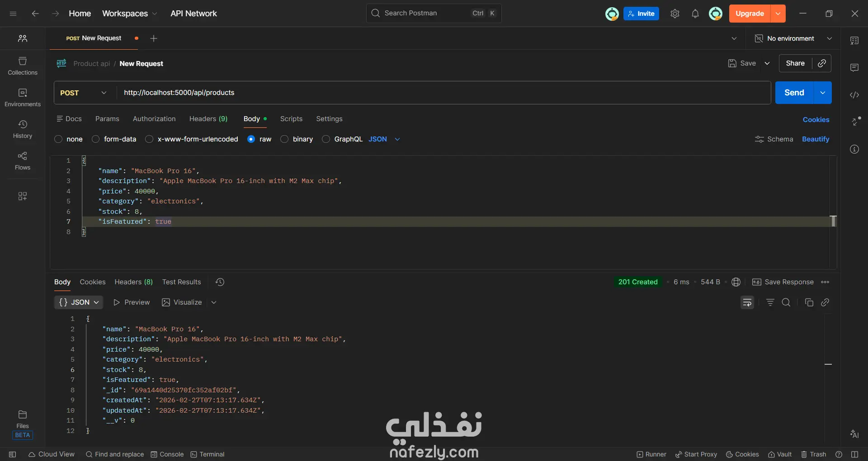Screen dimensions: 868x461
Task: Open the response Headers (8) tab
Action: (134, 282)
